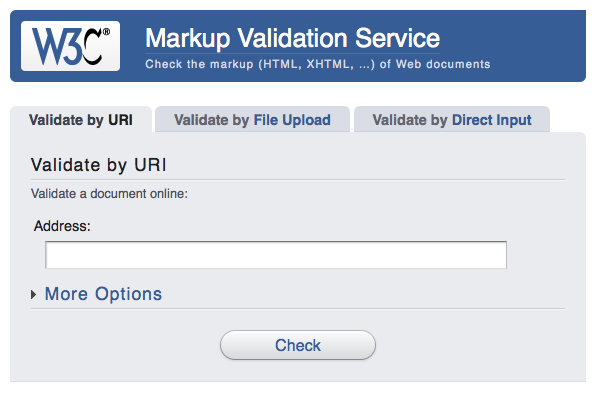Click the small arrow beside More Options
Viewport: 596px width, 394px height.
pyautogui.click(x=33, y=294)
